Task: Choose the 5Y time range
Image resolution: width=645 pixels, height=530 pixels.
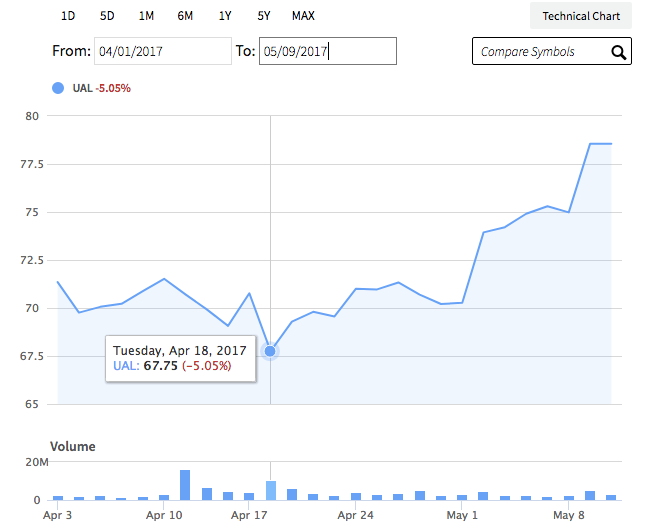Action: click(263, 16)
